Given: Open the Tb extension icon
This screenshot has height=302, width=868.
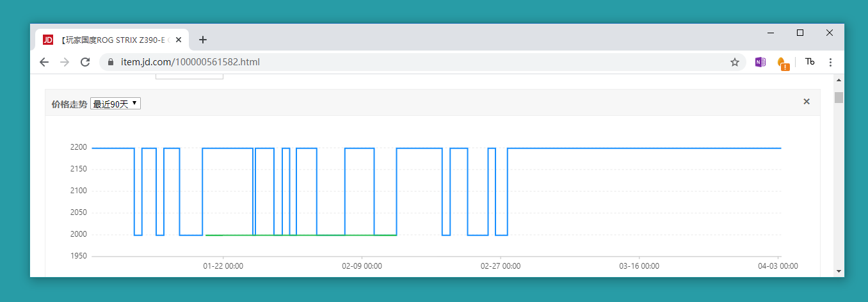Looking at the screenshot, I should click(810, 62).
